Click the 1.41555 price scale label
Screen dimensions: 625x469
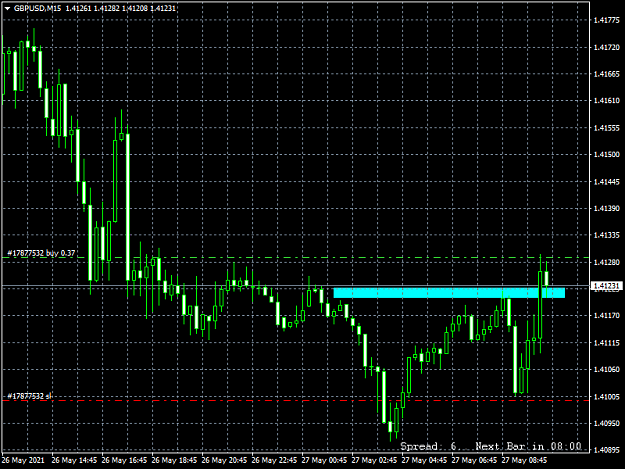pyautogui.click(x=606, y=128)
